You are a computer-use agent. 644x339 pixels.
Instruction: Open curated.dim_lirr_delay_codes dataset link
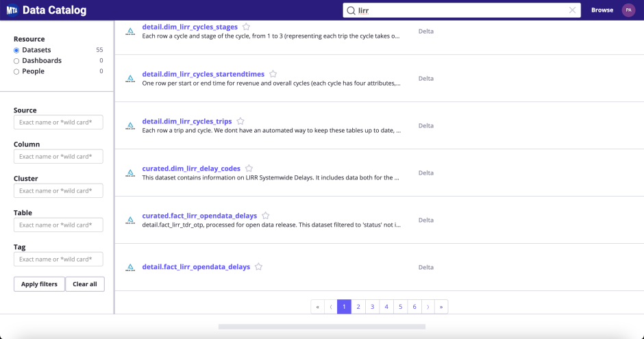(191, 168)
